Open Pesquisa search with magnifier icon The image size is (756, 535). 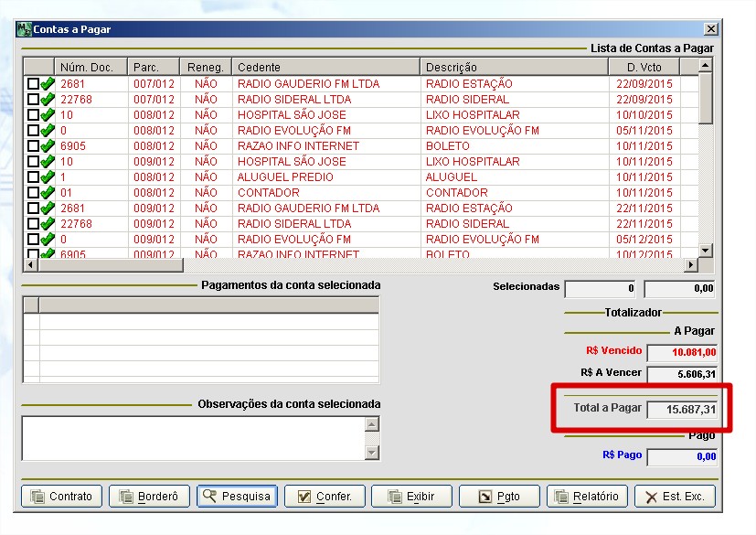click(x=237, y=497)
